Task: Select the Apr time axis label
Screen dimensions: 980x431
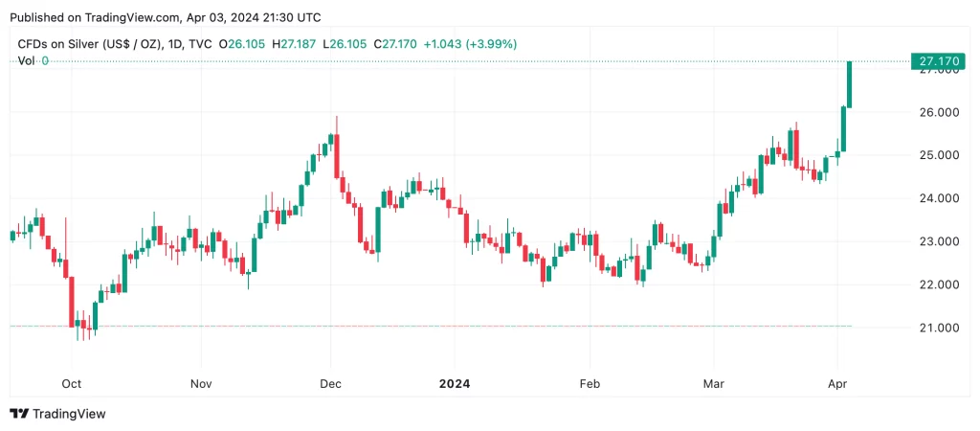Action: (x=836, y=383)
